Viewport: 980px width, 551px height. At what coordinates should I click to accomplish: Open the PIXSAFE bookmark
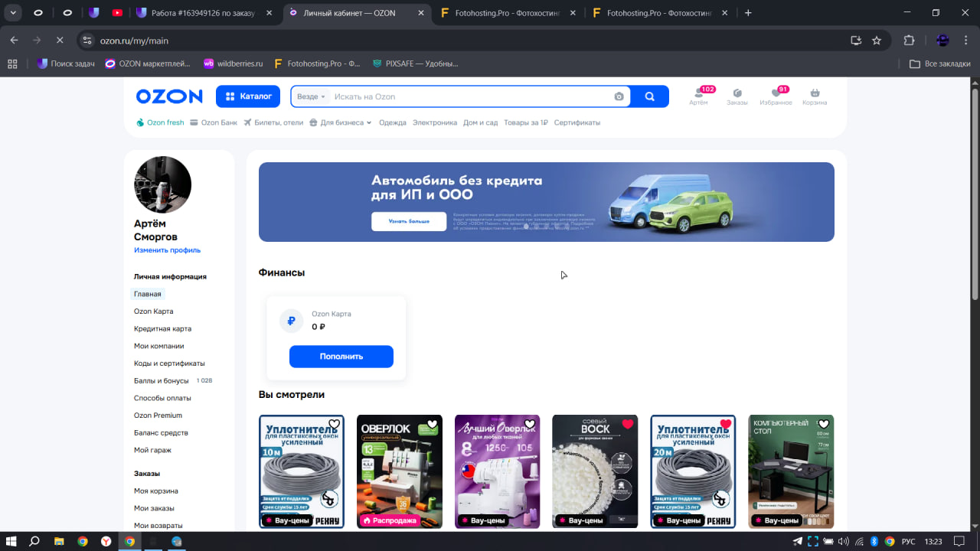(415, 64)
